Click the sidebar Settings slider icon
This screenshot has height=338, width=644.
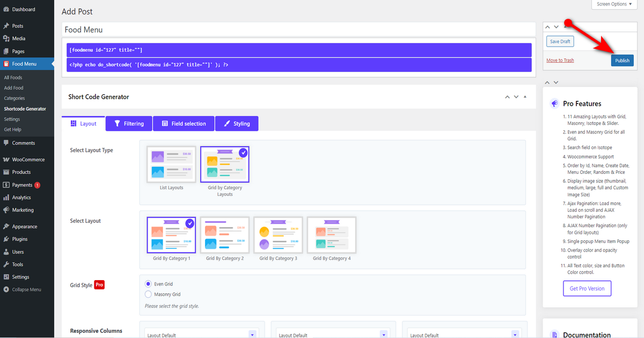(6, 277)
